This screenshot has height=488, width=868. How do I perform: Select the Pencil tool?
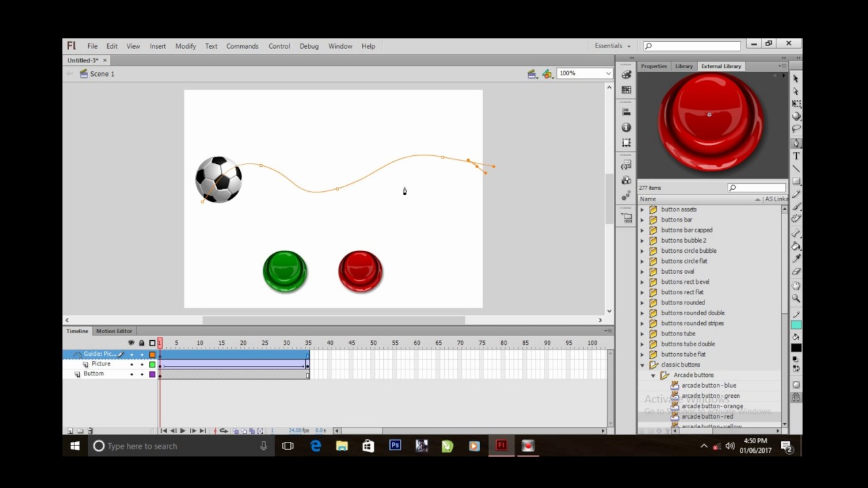[x=796, y=195]
